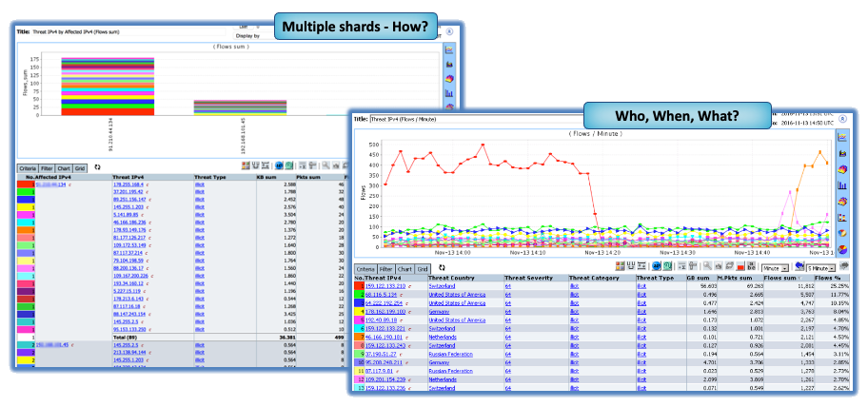Select line chart icon in Affected IPv4 window sidebar

pyautogui.click(x=449, y=49)
